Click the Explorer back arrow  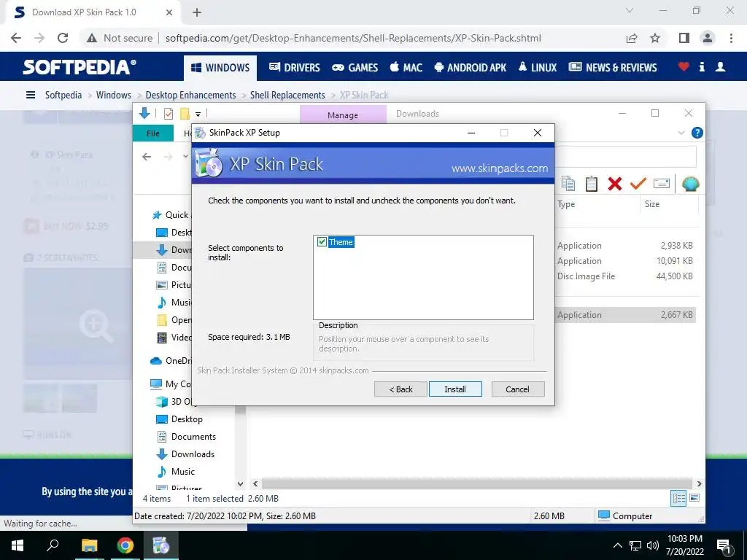click(x=147, y=157)
